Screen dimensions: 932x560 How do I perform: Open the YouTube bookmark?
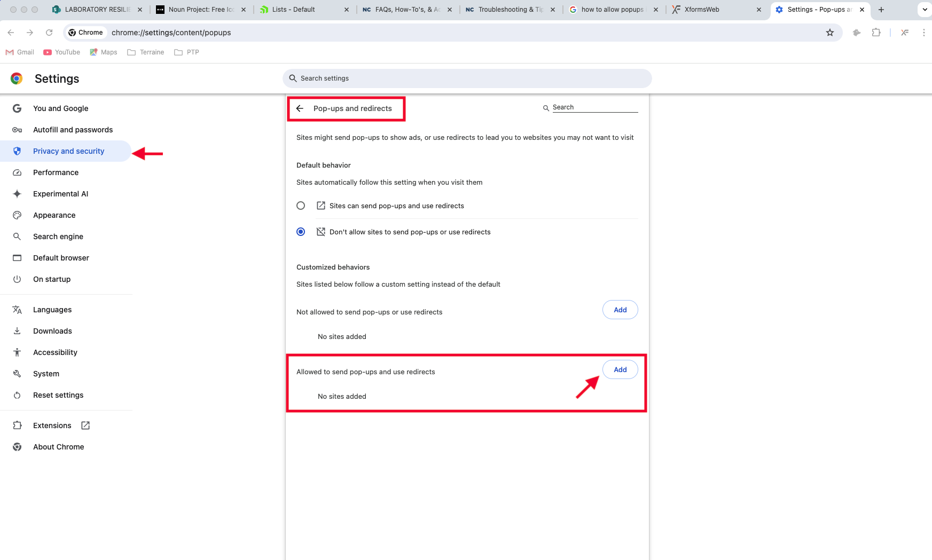[x=62, y=52]
